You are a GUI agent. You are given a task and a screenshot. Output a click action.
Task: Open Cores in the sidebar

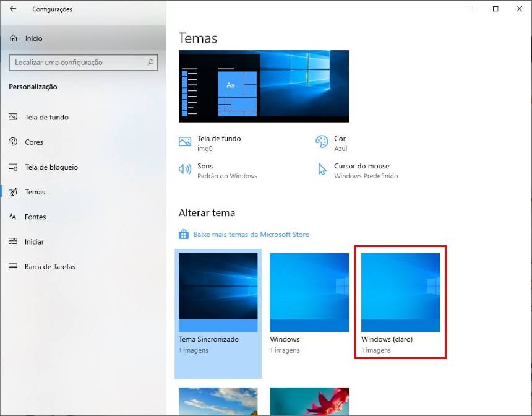tap(83, 142)
